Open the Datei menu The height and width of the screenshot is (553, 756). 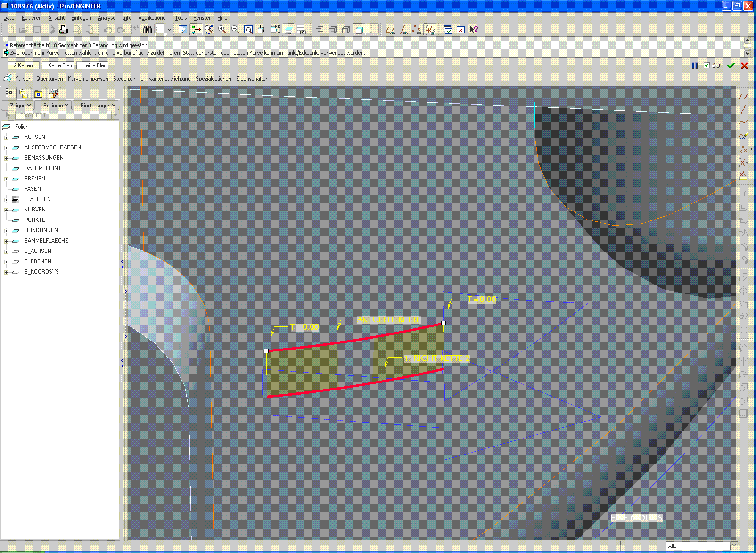(9, 18)
